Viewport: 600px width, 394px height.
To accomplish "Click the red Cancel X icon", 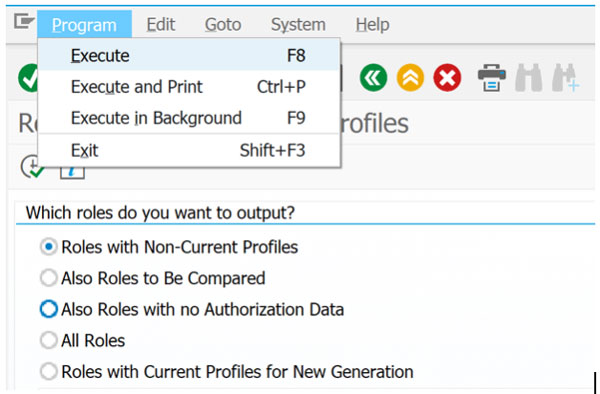I will tap(447, 78).
